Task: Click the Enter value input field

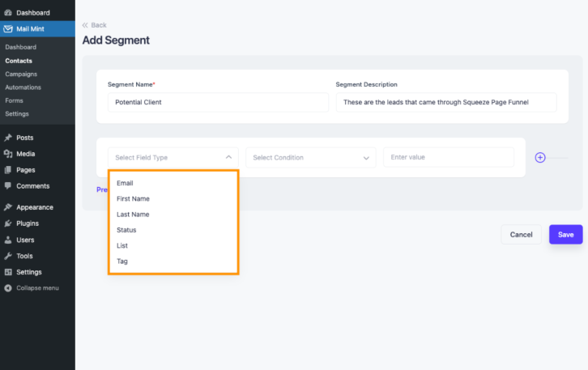Action: pyautogui.click(x=449, y=157)
